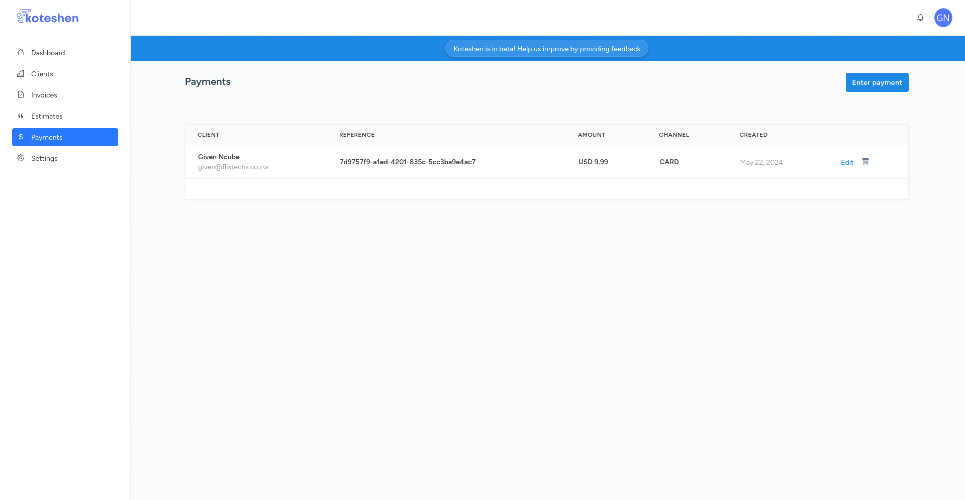Viewport: 965px width, 500px height.
Task: Click the Payments page heading
Action: 207,82
